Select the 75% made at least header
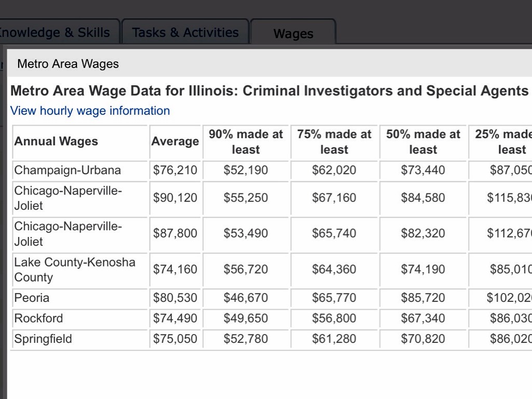The height and width of the screenshot is (399, 532). (x=334, y=142)
